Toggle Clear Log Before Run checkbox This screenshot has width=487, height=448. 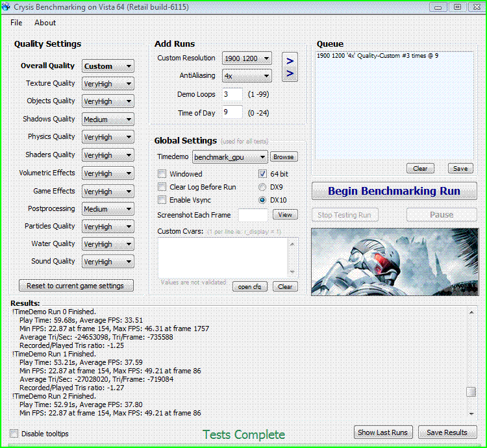click(x=162, y=186)
